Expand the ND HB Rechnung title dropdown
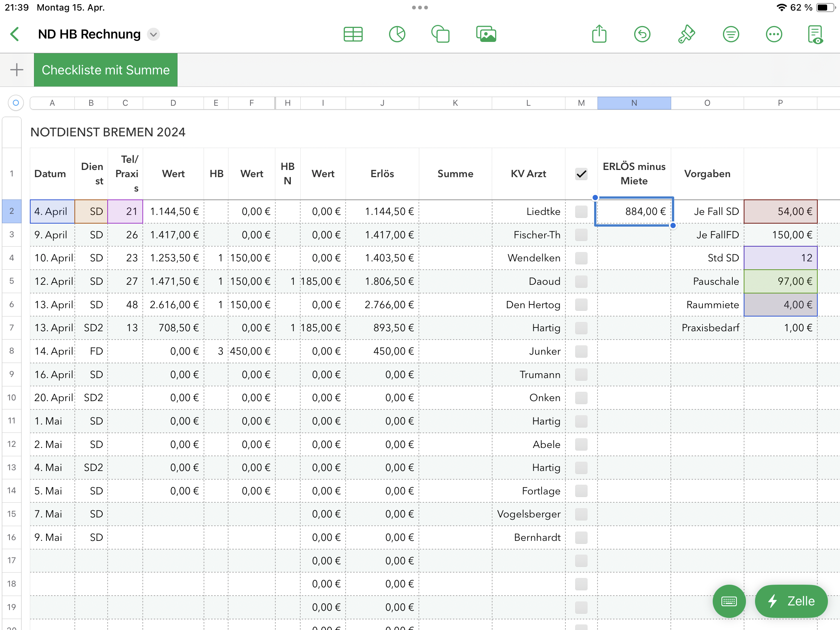 [x=153, y=34]
